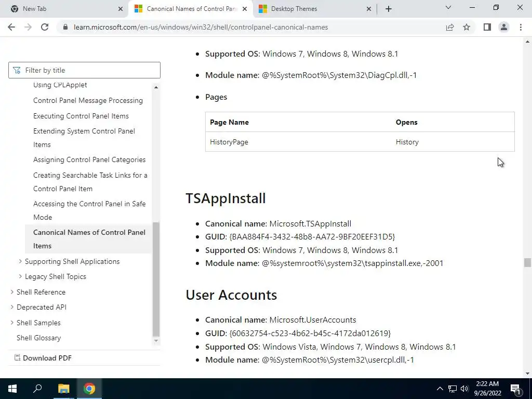Go back to the previous page
Image resolution: width=532 pixels, height=399 pixels.
[x=11, y=27]
